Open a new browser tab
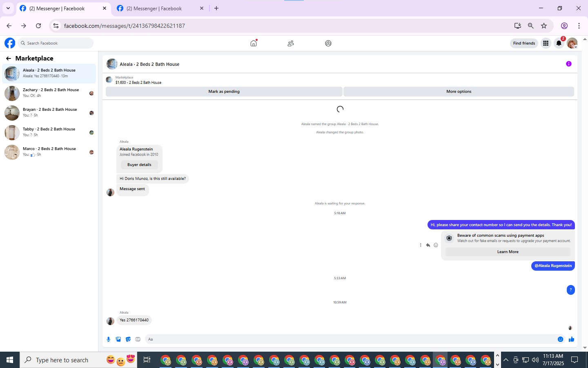 pyautogui.click(x=216, y=8)
